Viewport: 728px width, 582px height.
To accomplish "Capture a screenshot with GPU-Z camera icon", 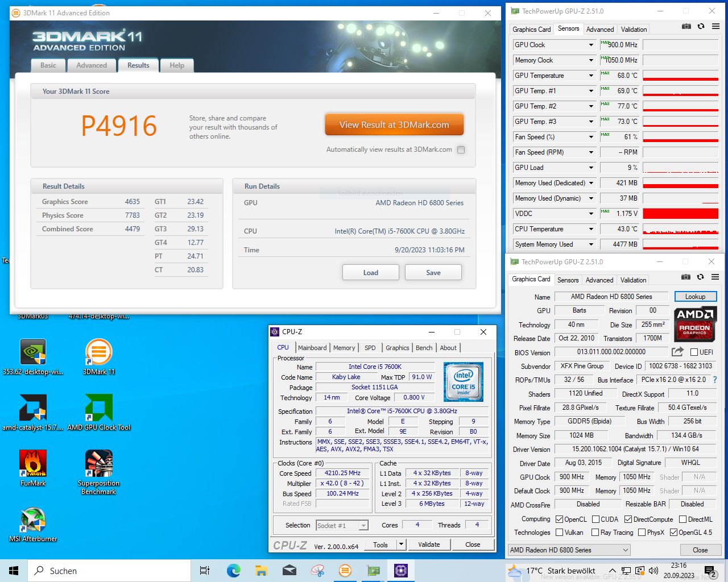I will 686,27.
